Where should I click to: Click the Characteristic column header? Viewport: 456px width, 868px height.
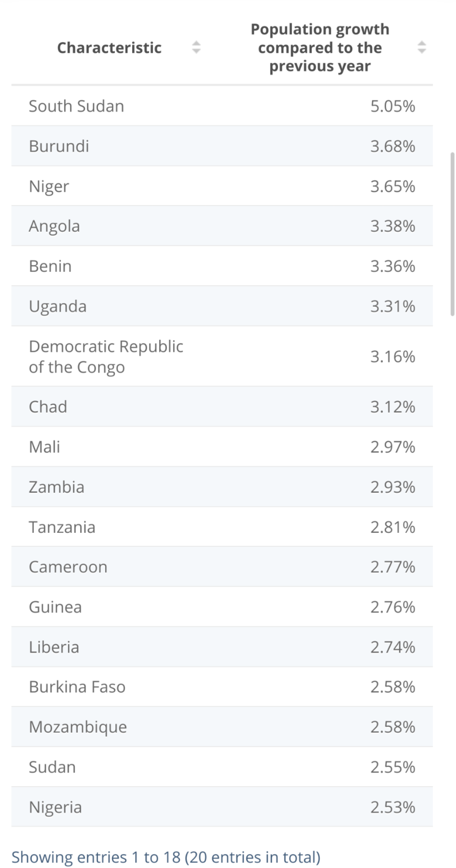(109, 47)
